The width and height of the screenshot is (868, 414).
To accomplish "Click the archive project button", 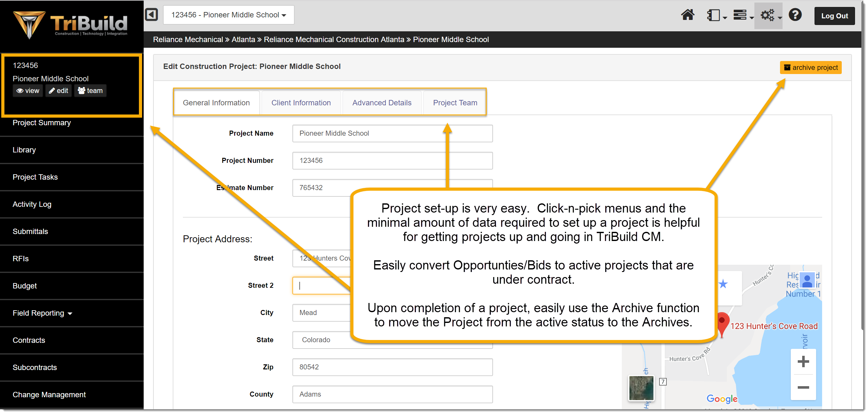I will (x=810, y=67).
